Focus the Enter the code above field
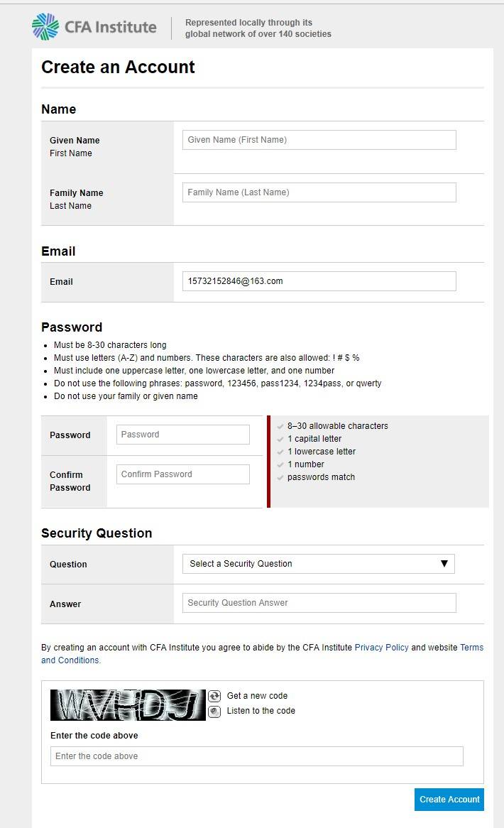This screenshot has height=828, width=504. tap(256, 756)
